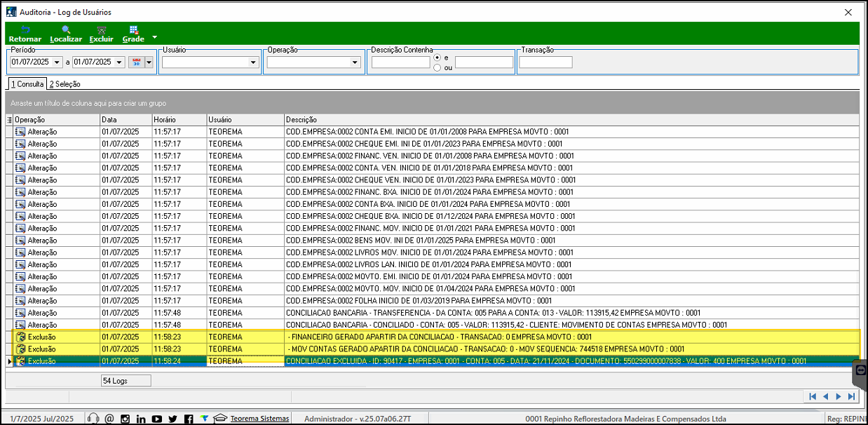868x425 pixels.
Task: Click the Excluir toolbar icon
Action: click(x=101, y=34)
